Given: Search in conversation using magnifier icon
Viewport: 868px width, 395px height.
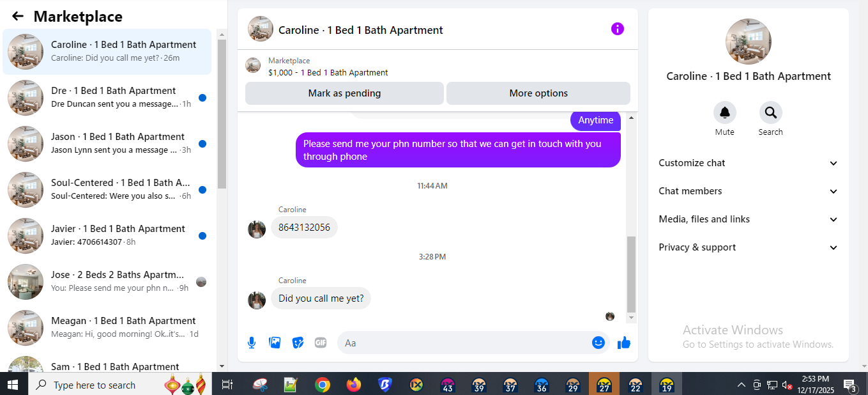Looking at the screenshot, I should click(x=771, y=112).
